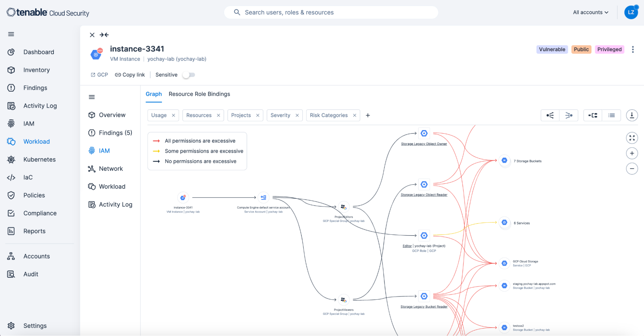Click the Workload icon in resource menu
The height and width of the screenshot is (336, 644).
pyautogui.click(x=92, y=187)
